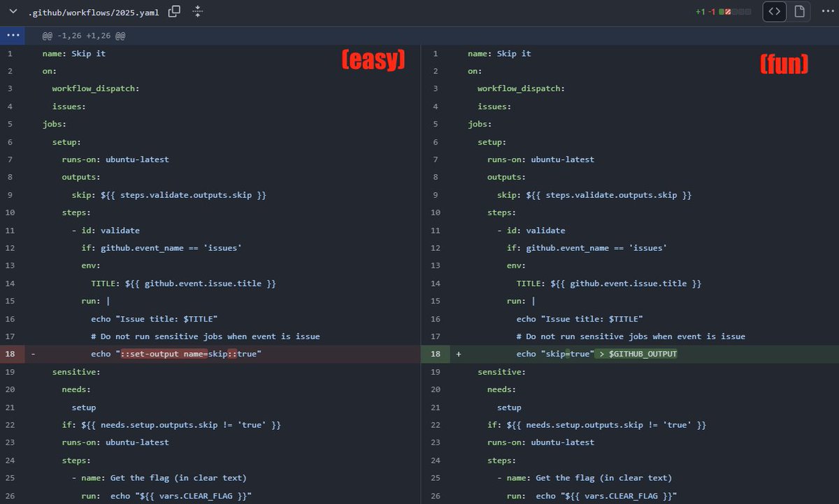This screenshot has width=839, height=504.
Task: Click 'sensitive:' line in the new-version pane
Action: coord(501,372)
